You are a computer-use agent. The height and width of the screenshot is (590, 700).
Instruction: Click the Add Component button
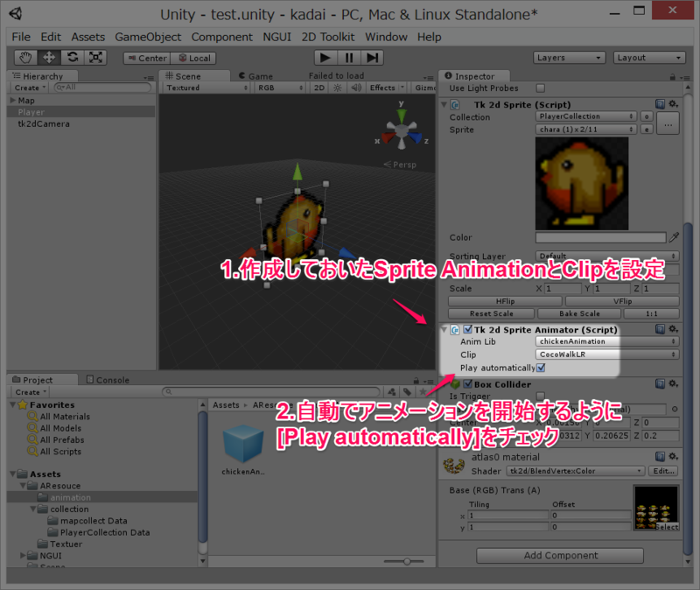pos(560,555)
